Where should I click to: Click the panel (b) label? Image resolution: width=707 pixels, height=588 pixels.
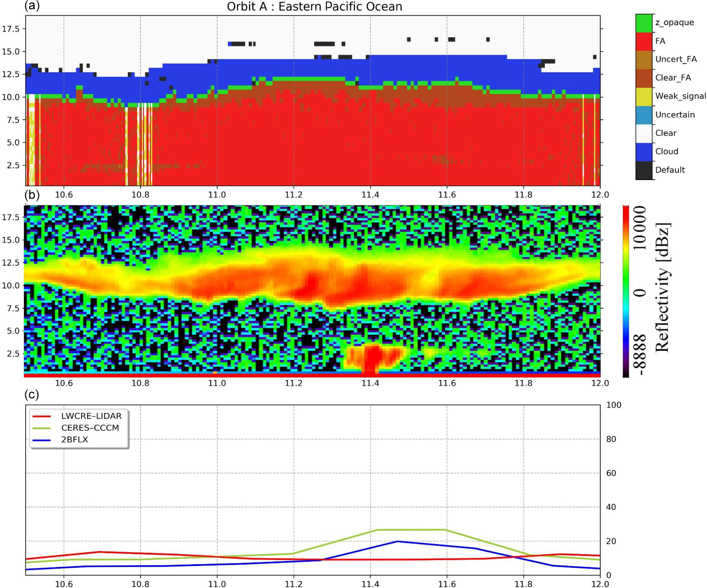point(32,195)
